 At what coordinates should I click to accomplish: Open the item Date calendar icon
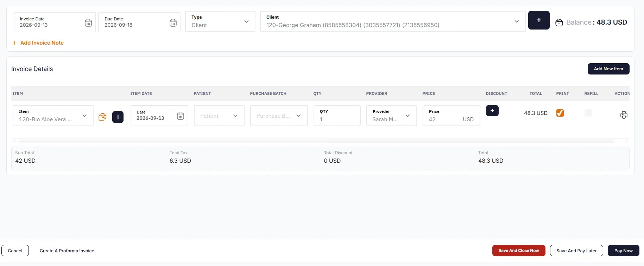coord(181,116)
